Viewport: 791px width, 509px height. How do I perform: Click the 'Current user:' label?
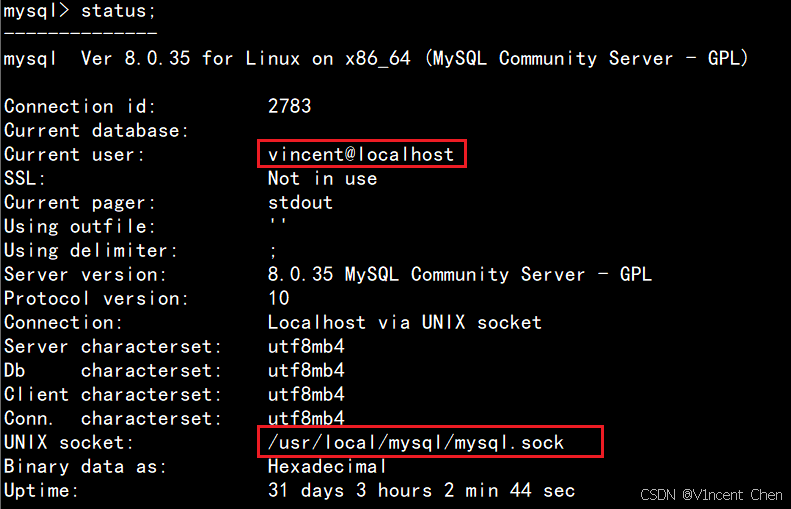click(75, 154)
